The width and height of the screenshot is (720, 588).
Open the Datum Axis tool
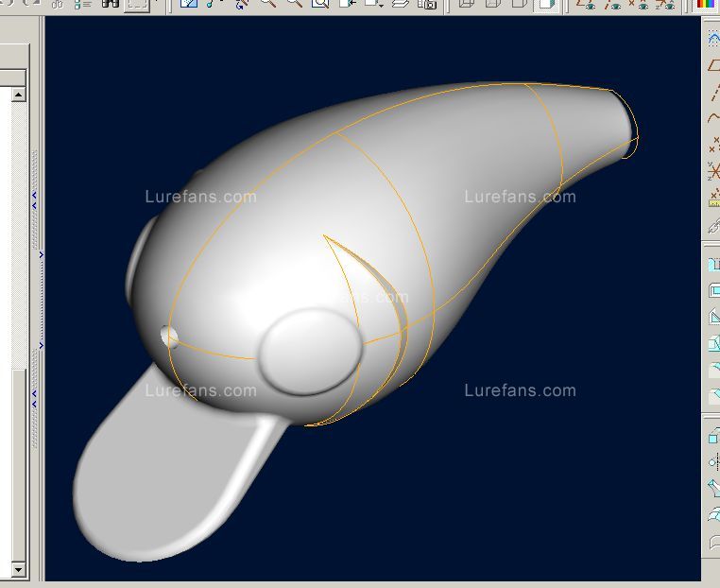714,92
